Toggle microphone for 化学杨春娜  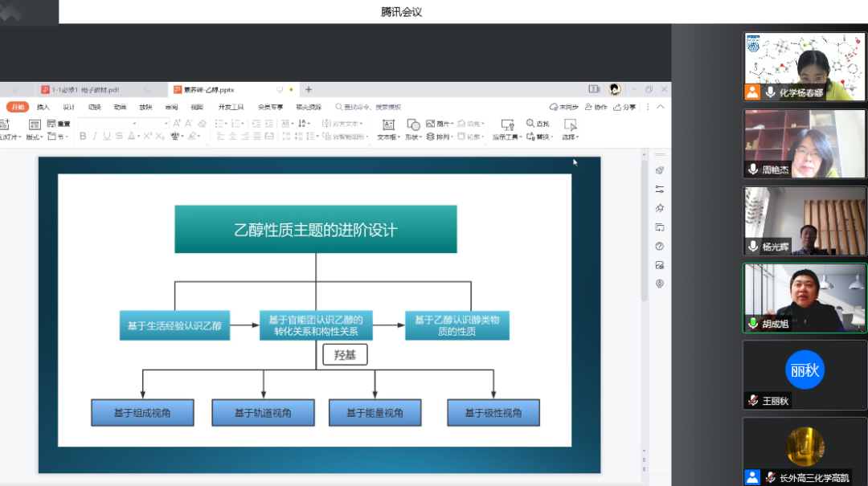770,92
